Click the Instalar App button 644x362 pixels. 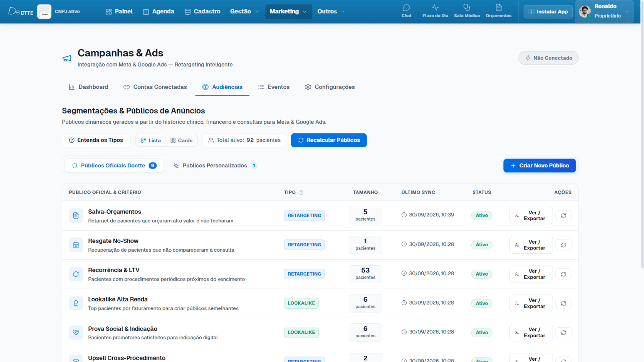click(548, 11)
